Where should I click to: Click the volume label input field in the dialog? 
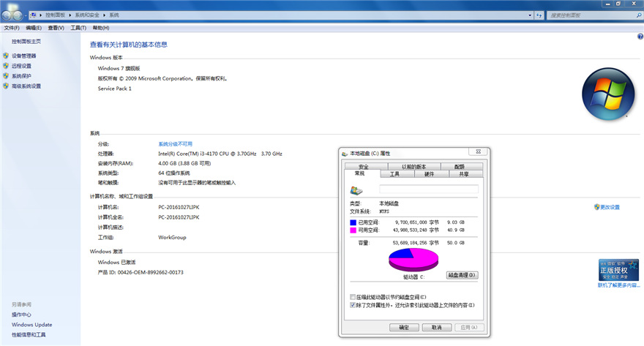pyautogui.click(x=429, y=189)
